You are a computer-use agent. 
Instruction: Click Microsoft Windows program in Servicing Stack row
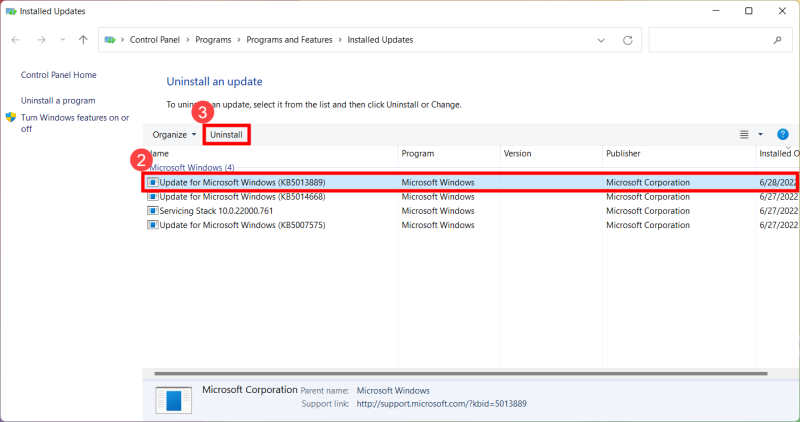click(438, 211)
